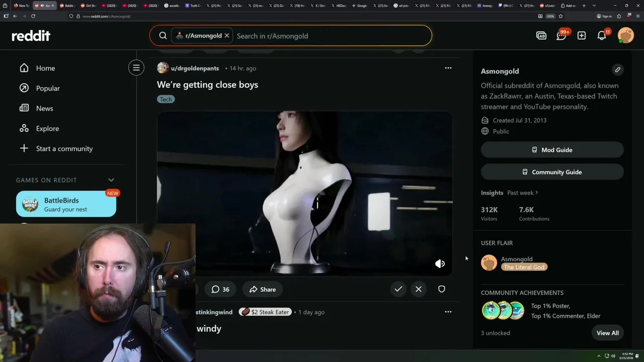Open the mod shield actions icon
The image size is (644, 362).
(442, 289)
